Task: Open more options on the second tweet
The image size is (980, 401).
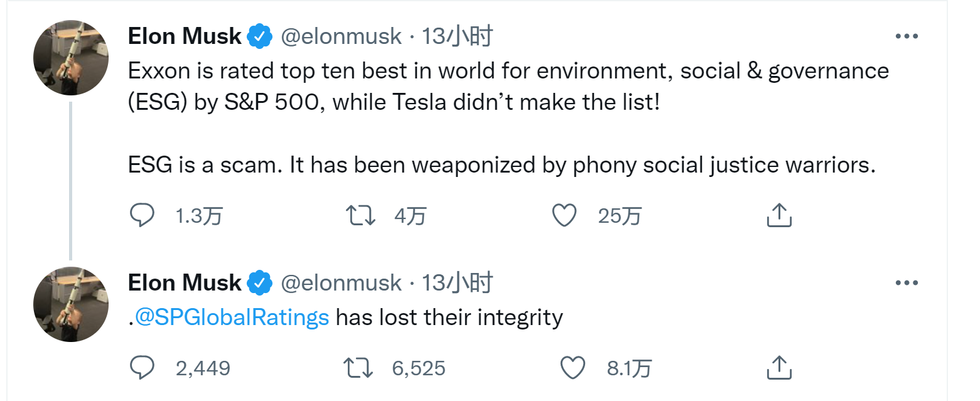Action: point(907,283)
